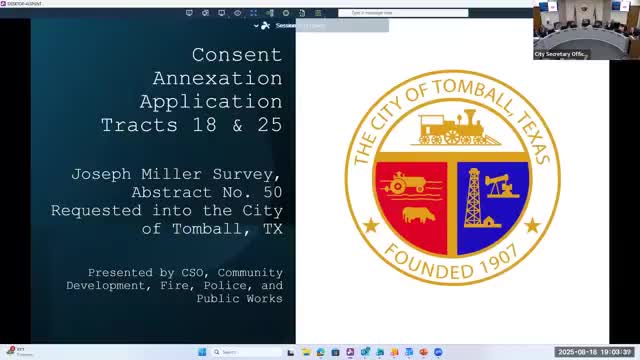Click the remote window title bar app icon
Image resolution: width=640 pixels, height=360 pixels.
(x=3, y=4)
